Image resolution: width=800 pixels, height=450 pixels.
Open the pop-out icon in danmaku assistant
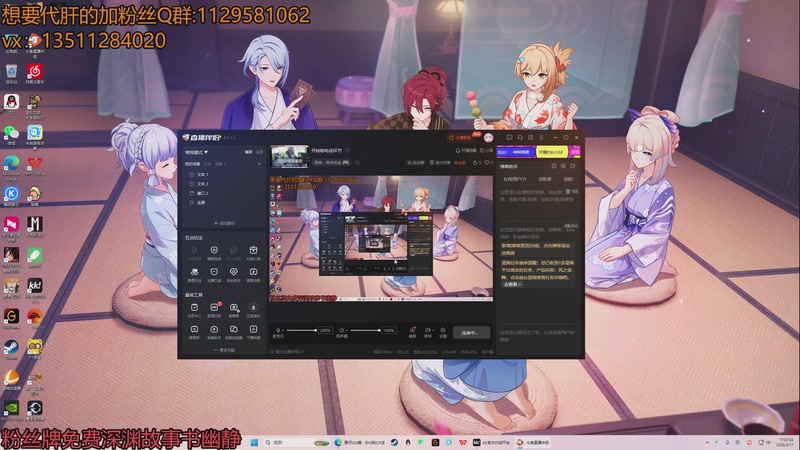554,166
